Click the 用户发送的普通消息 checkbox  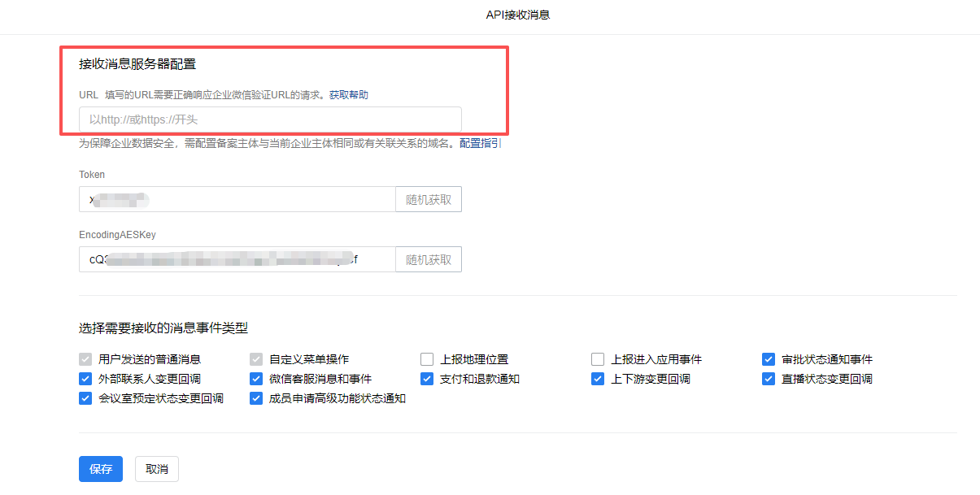[85, 359]
